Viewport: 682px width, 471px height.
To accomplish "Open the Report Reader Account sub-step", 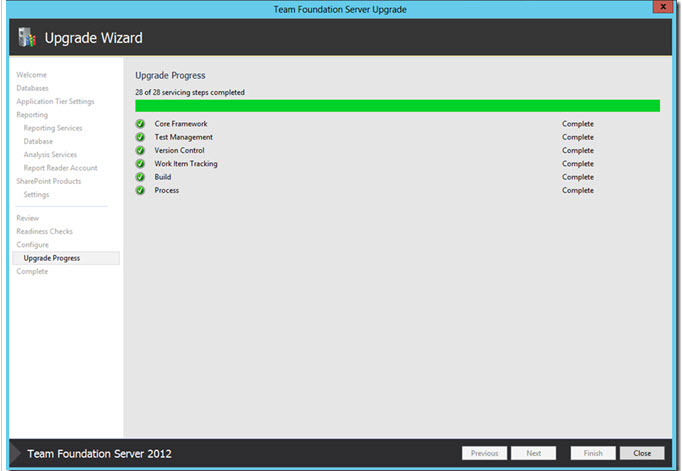I will [x=60, y=168].
